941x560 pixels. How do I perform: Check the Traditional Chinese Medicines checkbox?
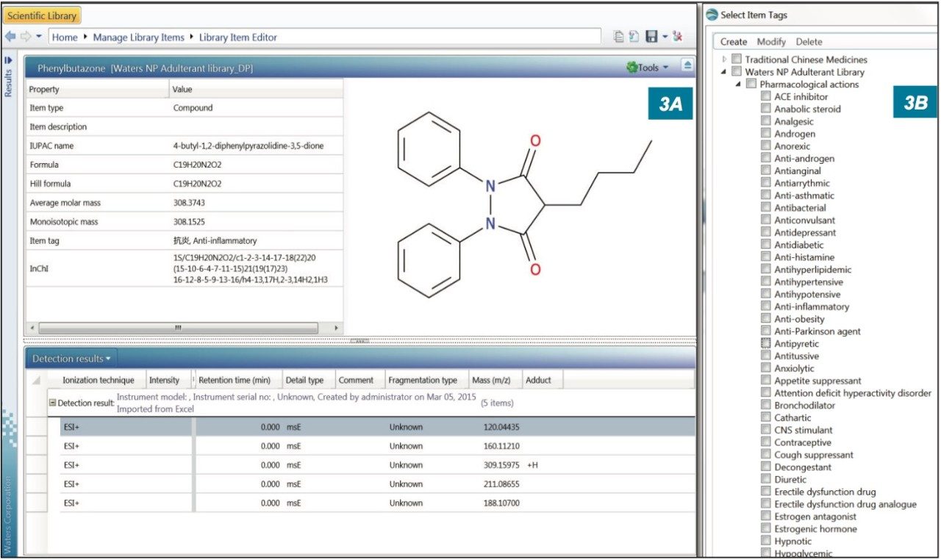[737, 59]
